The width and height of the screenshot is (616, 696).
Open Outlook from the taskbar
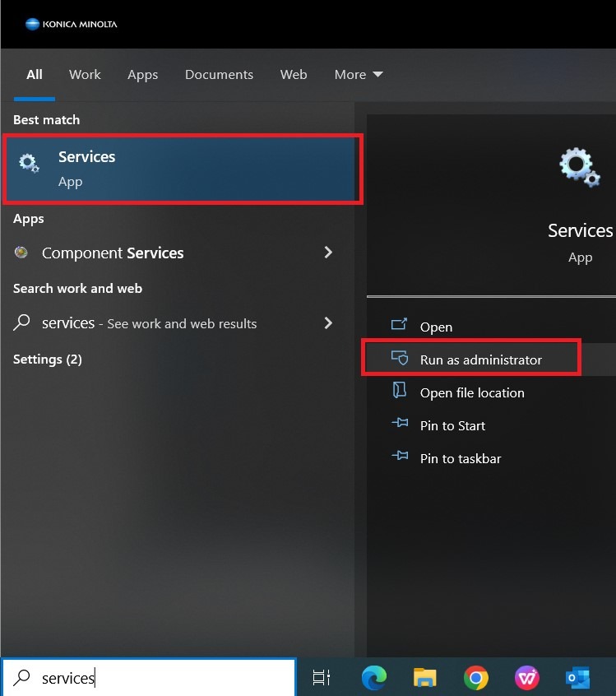click(x=577, y=677)
